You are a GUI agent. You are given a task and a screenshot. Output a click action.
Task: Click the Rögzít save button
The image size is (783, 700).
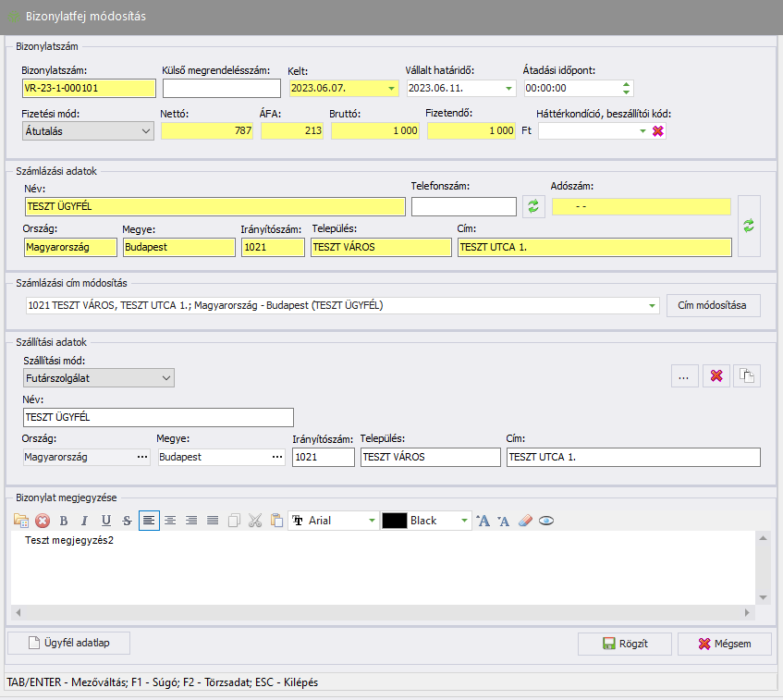coord(624,644)
